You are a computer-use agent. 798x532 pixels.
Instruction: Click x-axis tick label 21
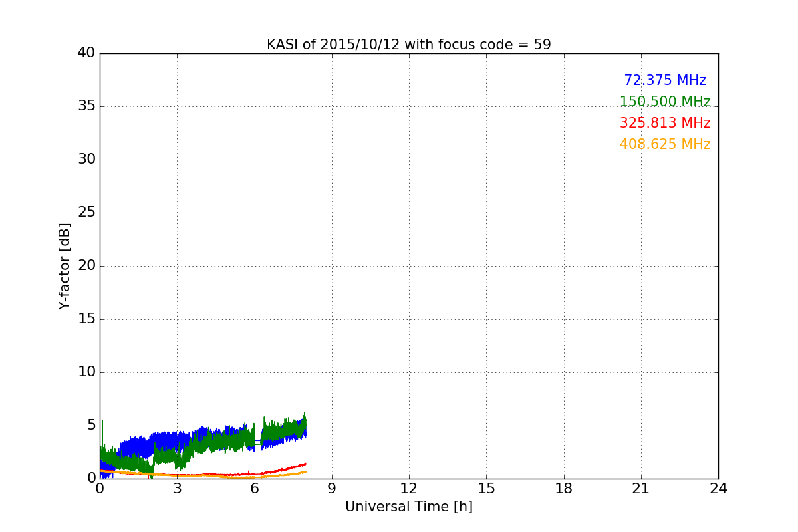pyautogui.click(x=641, y=489)
